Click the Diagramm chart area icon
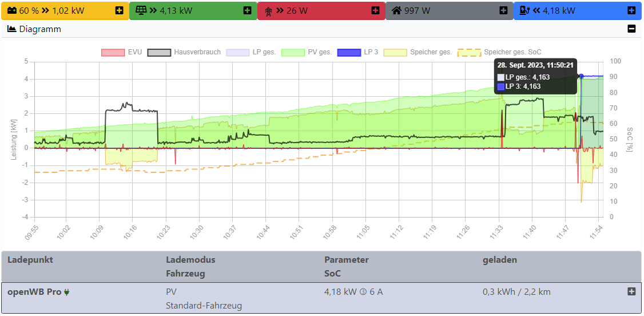 coord(11,29)
